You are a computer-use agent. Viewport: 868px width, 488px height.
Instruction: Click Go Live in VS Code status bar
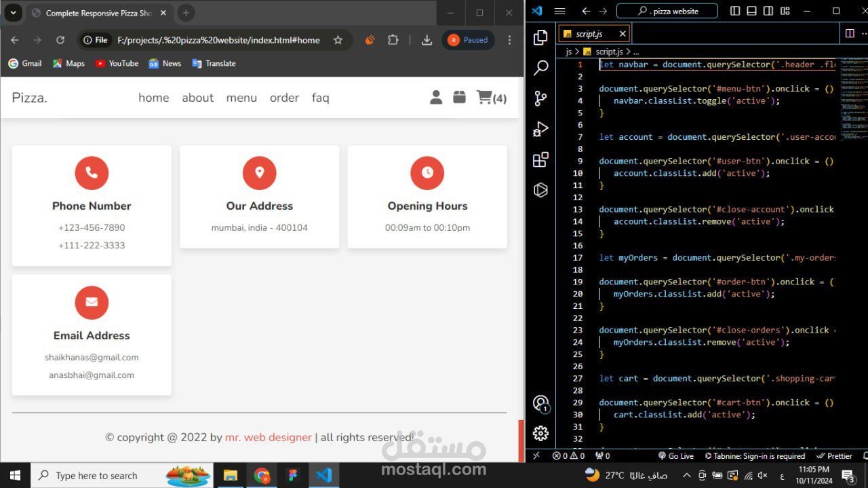[x=676, y=456]
